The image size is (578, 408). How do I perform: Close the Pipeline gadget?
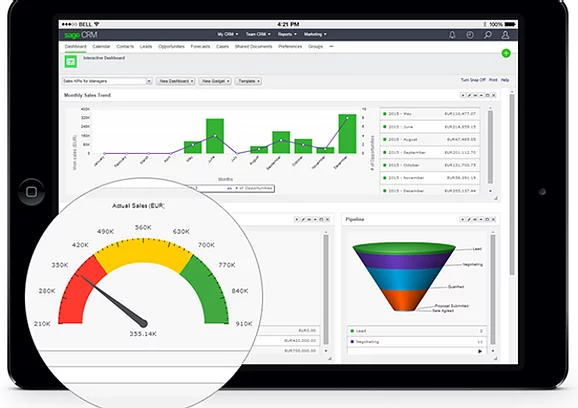[494, 219]
